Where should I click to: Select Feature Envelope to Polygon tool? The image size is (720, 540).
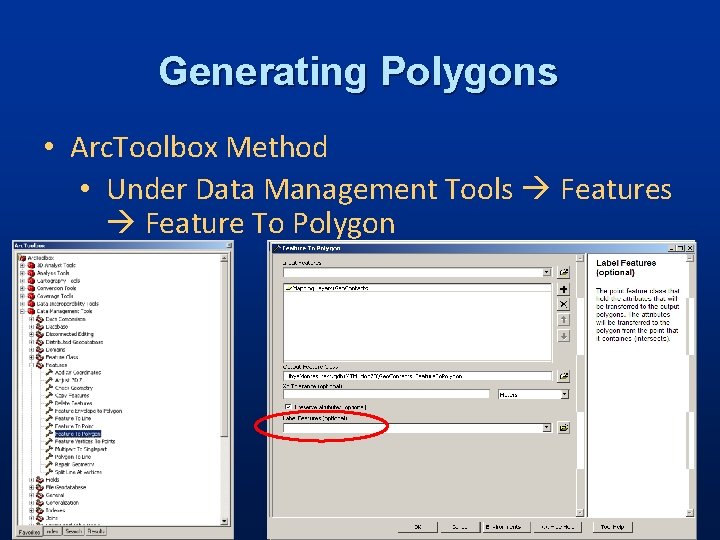[88, 411]
